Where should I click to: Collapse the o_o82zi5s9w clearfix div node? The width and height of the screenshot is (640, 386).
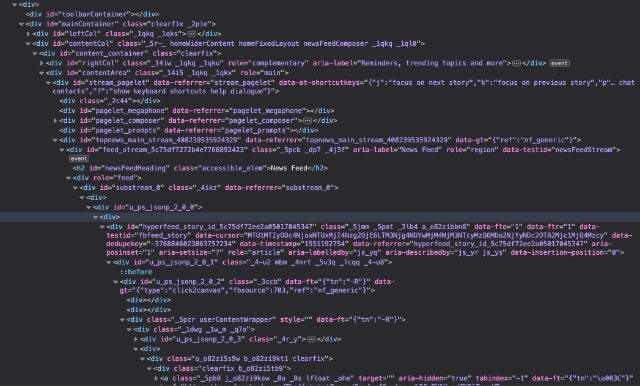142,359
